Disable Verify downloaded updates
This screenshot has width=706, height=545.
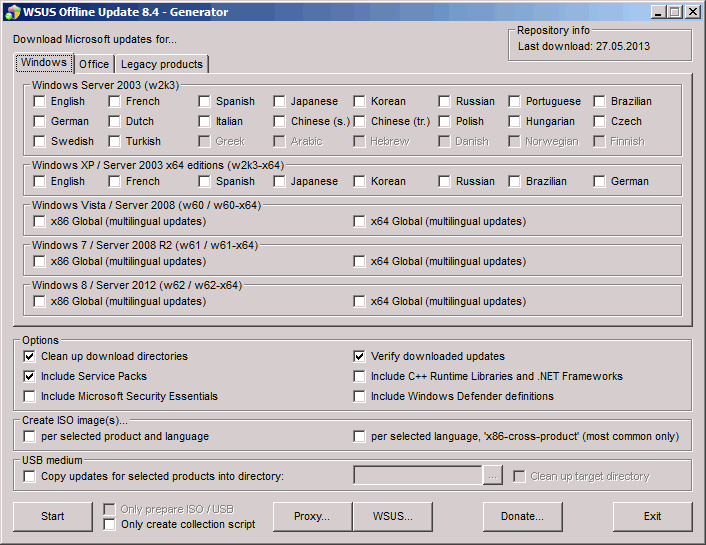point(359,356)
